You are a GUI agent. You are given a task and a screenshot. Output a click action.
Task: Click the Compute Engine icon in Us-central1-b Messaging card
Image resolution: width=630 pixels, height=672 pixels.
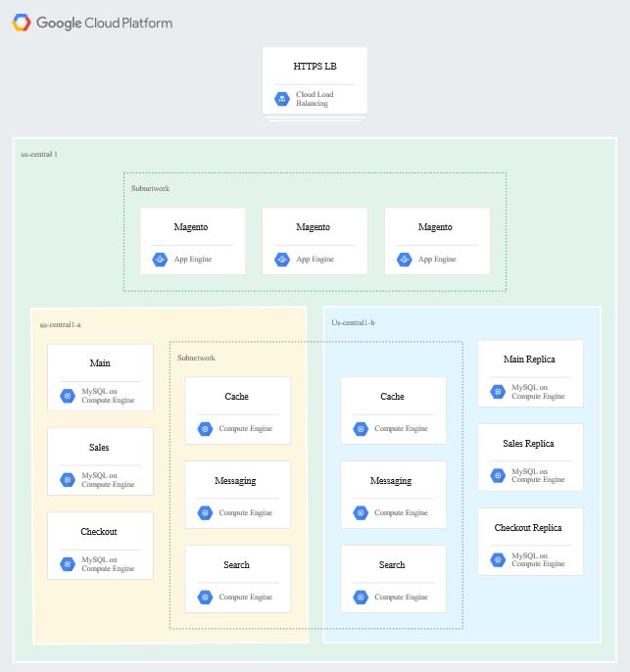(361, 512)
